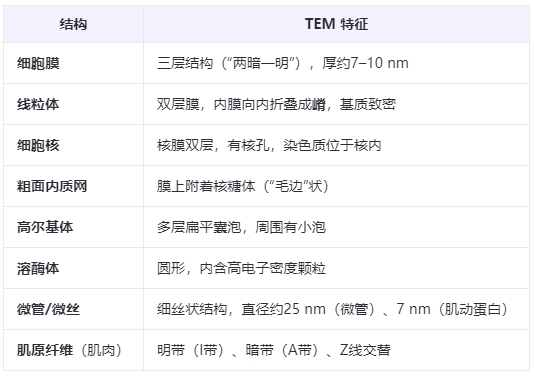This screenshot has width=534, height=377.
Task: Click the 核膜双层 nucleus description text
Action: [x=269, y=145]
